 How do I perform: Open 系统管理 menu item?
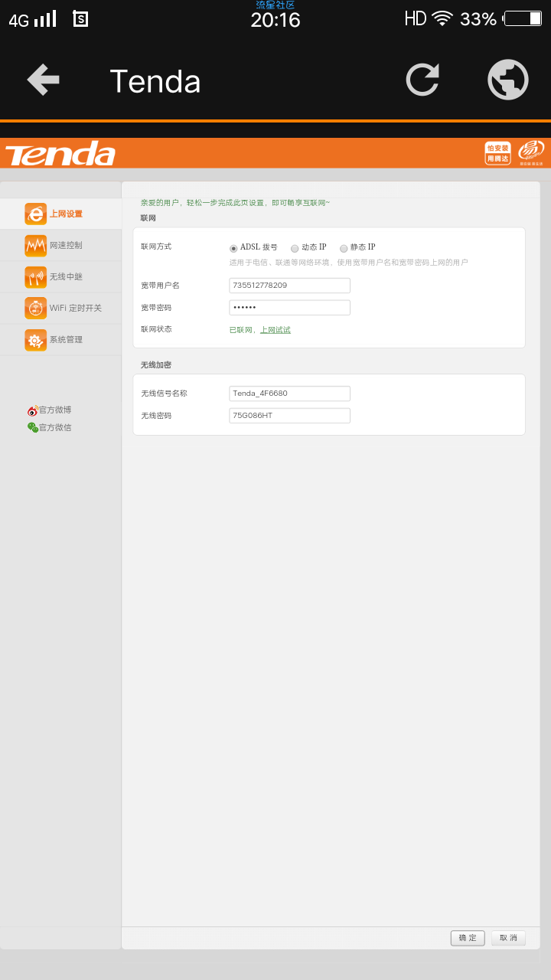click(x=60, y=339)
